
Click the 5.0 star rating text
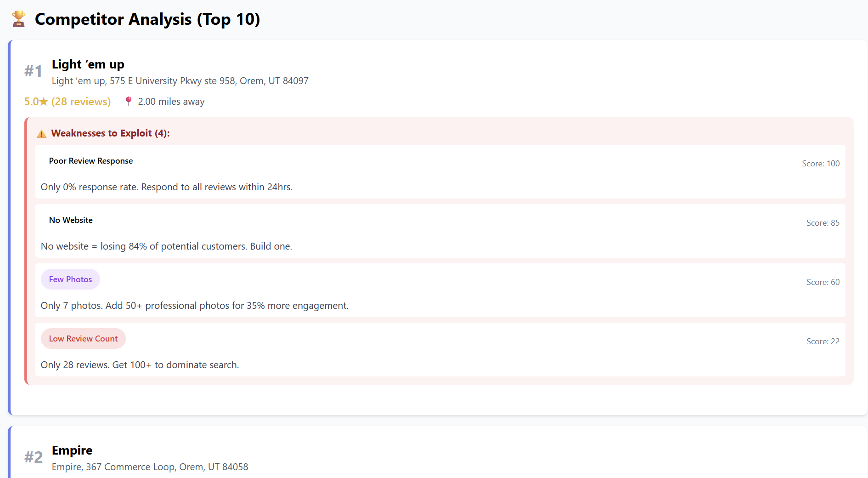click(x=68, y=102)
